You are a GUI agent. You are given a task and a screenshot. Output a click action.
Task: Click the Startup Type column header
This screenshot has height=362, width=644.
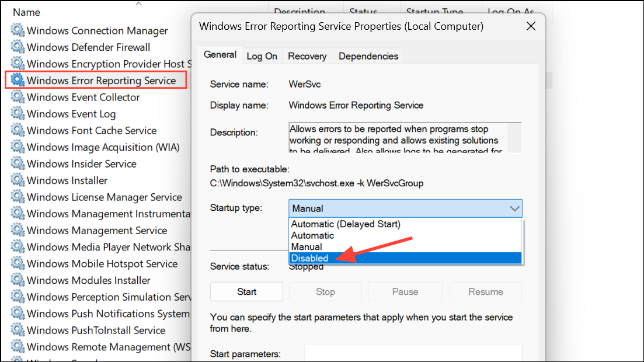pos(434,12)
